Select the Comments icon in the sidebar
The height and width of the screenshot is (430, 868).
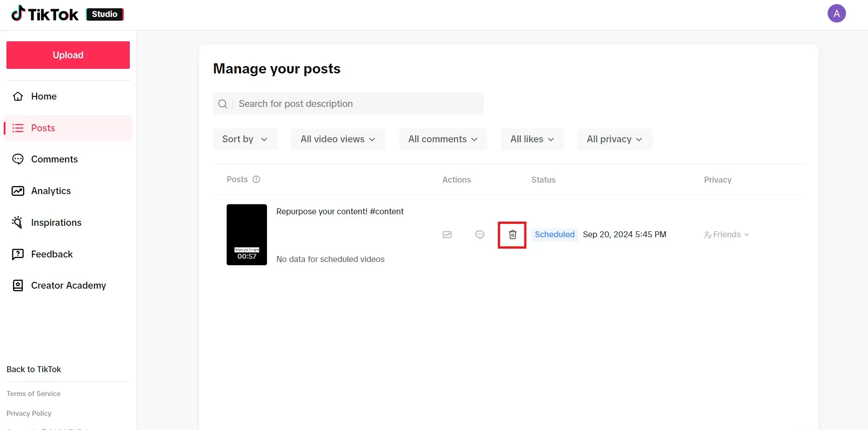(x=17, y=159)
